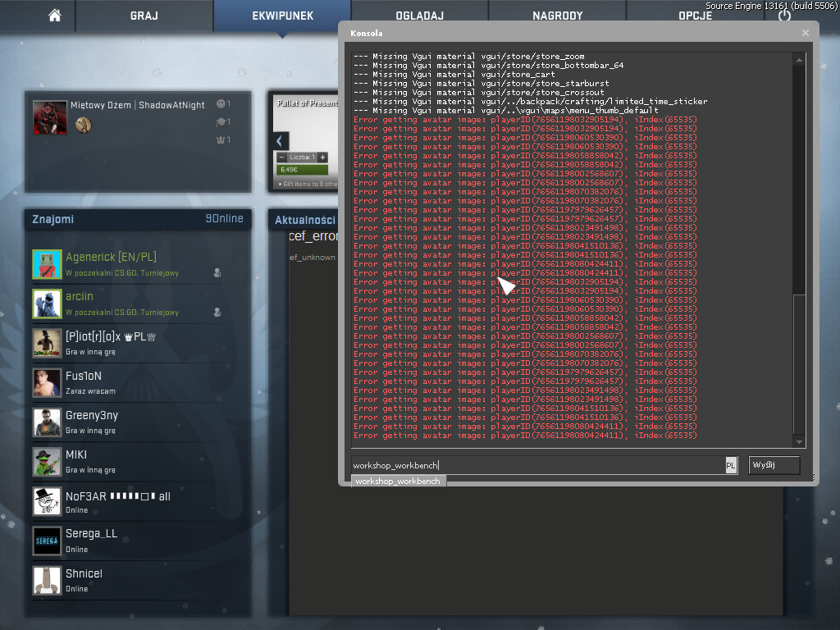
Task: Click NoF3AR friend avatar
Action: point(47,501)
